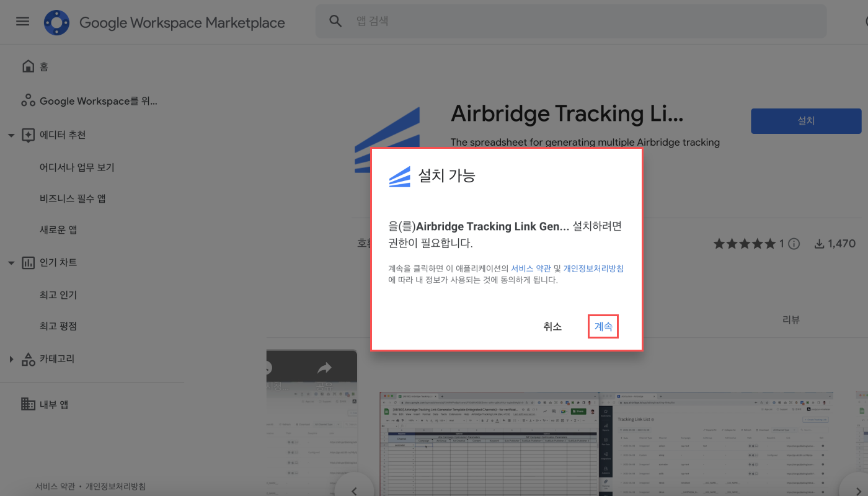Image resolution: width=868 pixels, height=496 pixels.
Task: Click the Airbridge logo in dialog header
Action: coord(400,176)
